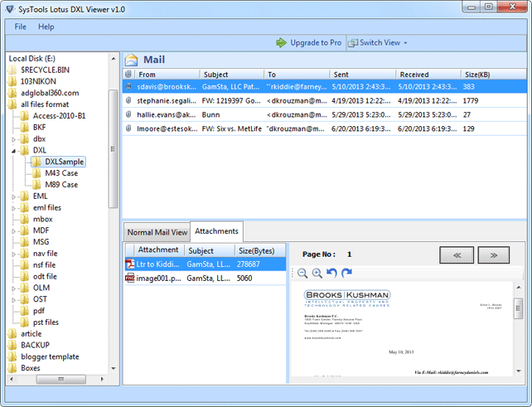The width and height of the screenshot is (532, 407).
Task: Sort mail list by From column
Action: [x=167, y=75]
